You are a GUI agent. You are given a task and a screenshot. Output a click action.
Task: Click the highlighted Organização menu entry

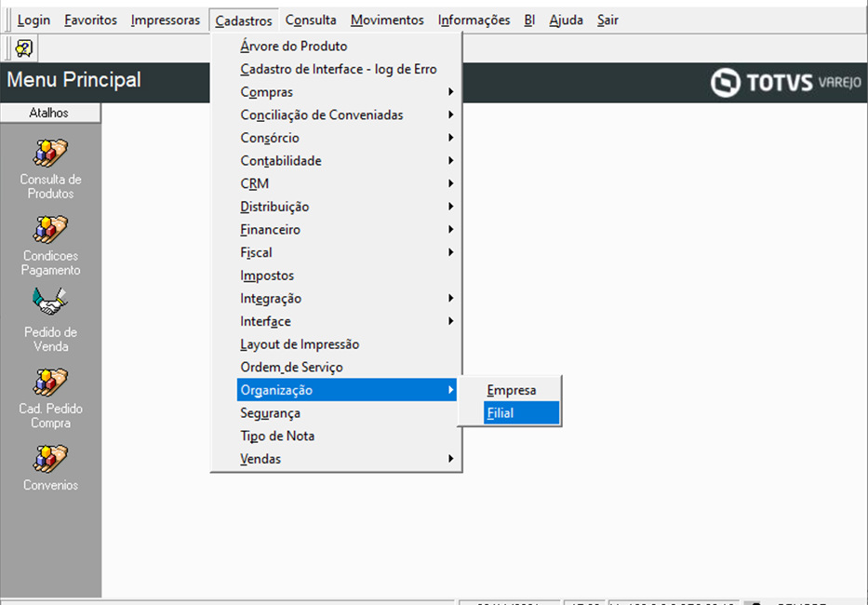[x=348, y=390]
